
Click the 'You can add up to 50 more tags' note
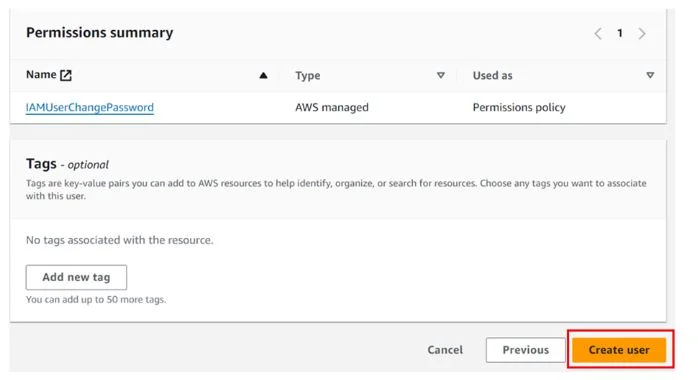pyautogui.click(x=96, y=299)
